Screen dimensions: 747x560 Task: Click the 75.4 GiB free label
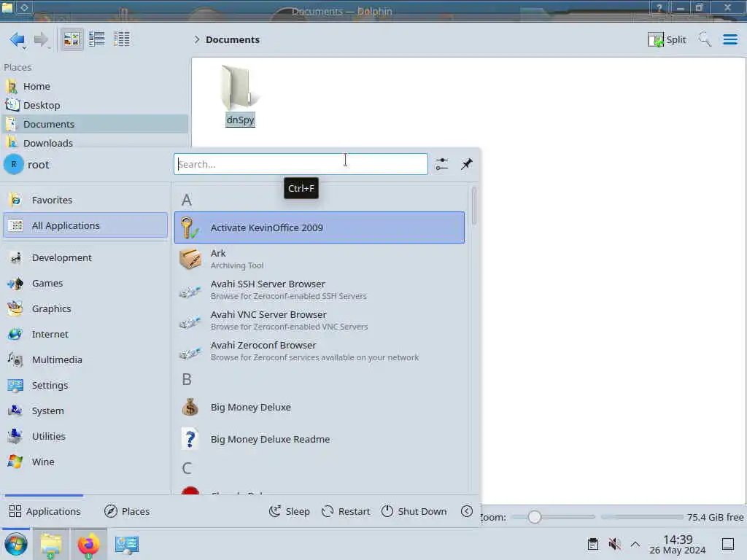coord(715,517)
